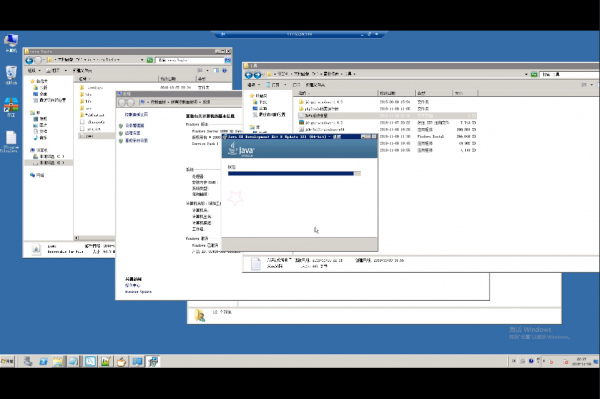Image resolution: width=600 pixels, height=399 pixels.
Task: Open Remote settings link in System window
Action: (x=133, y=133)
